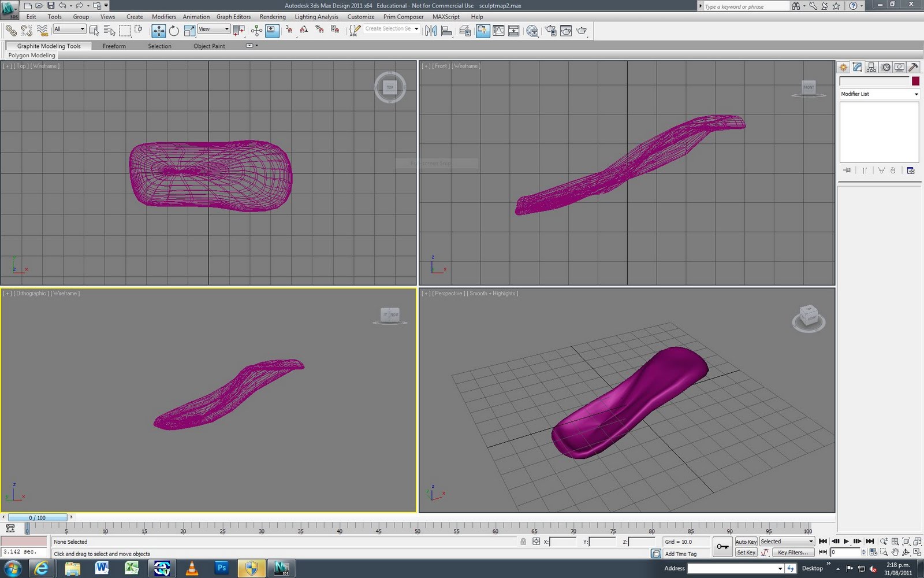
Task: Open the Create tab in command panel
Action: pyautogui.click(x=843, y=67)
